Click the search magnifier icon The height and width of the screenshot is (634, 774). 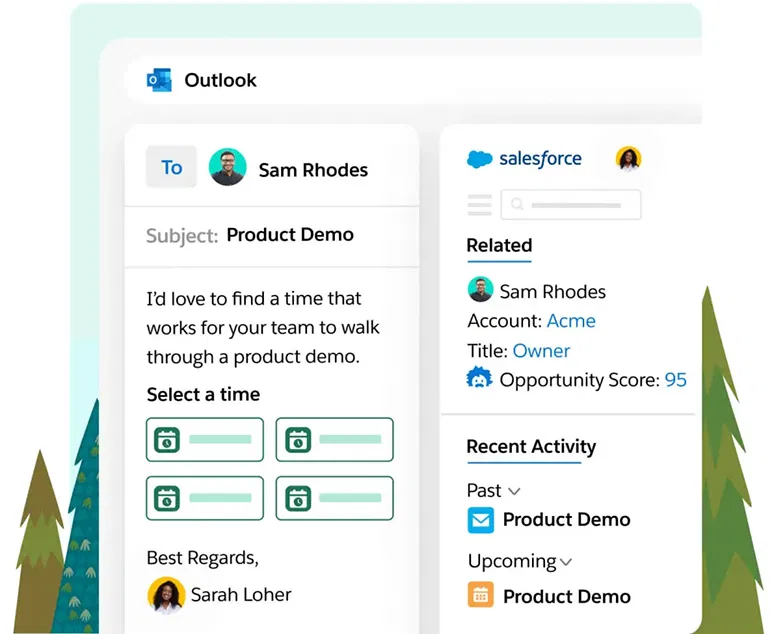pyautogui.click(x=517, y=204)
